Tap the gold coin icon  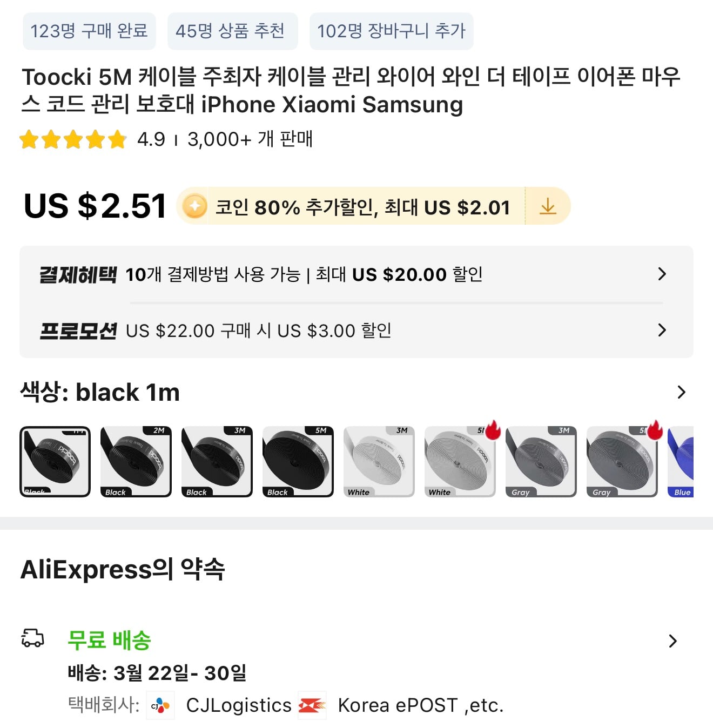[194, 206]
